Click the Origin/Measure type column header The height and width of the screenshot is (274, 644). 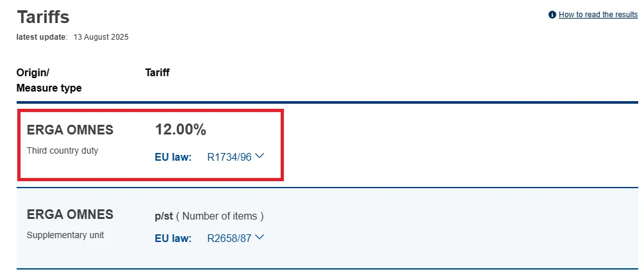(x=49, y=80)
